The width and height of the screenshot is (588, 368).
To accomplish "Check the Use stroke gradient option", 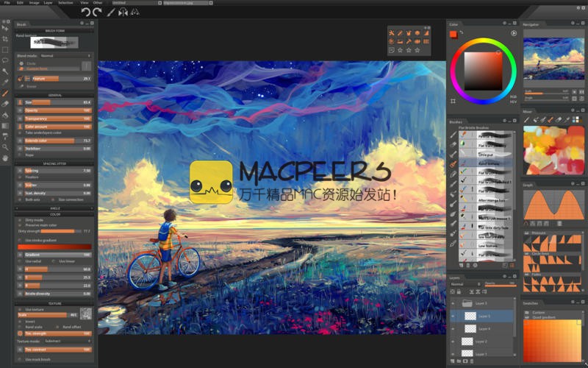I will tap(21, 240).
